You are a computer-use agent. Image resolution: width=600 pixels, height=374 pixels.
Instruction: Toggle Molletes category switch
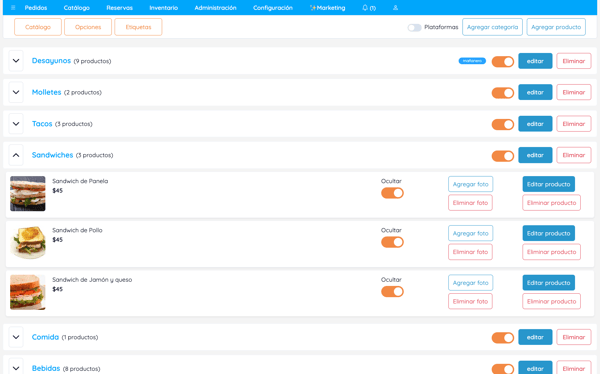pyautogui.click(x=503, y=93)
